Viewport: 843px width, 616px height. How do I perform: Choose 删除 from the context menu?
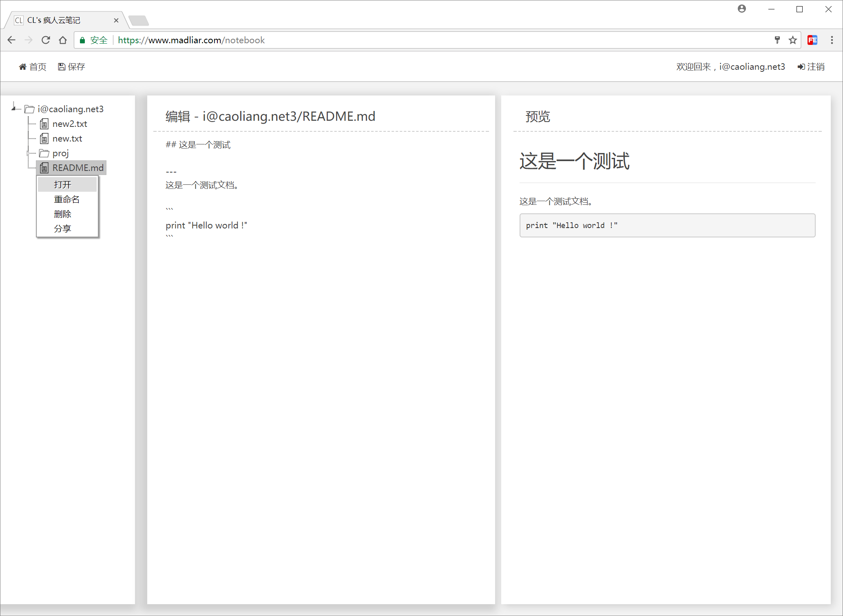tap(67, 214)
